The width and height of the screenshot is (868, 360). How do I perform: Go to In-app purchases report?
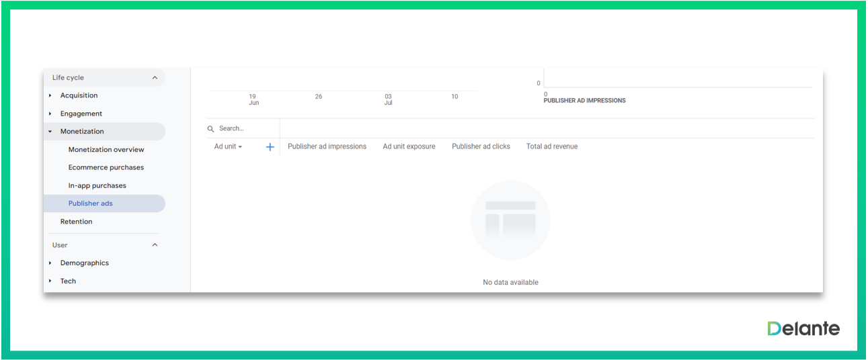(x=97, y=186)
